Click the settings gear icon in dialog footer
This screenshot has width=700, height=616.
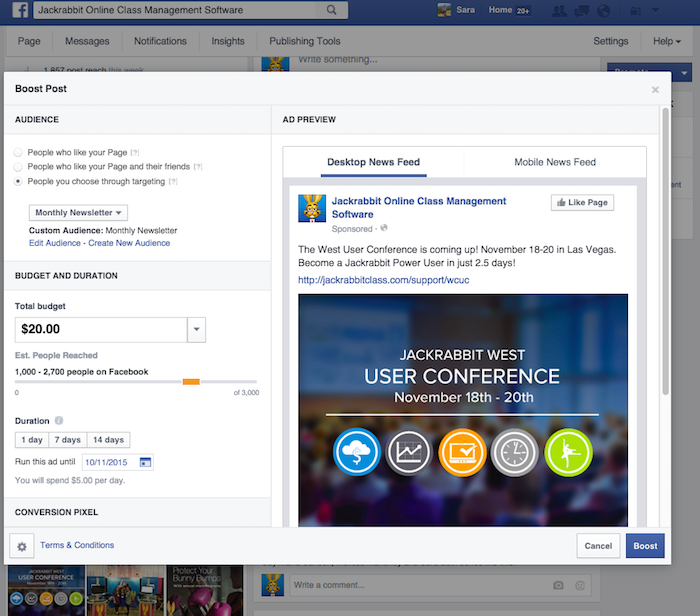tap(21, 546)
